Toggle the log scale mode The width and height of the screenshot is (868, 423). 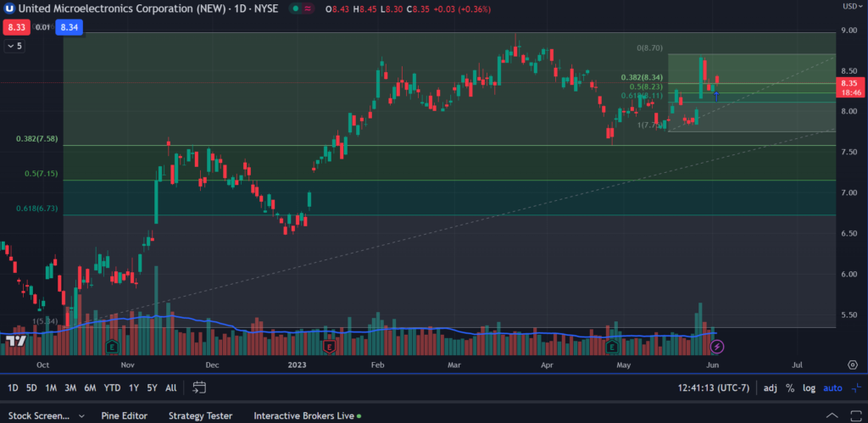coord(810,387)
